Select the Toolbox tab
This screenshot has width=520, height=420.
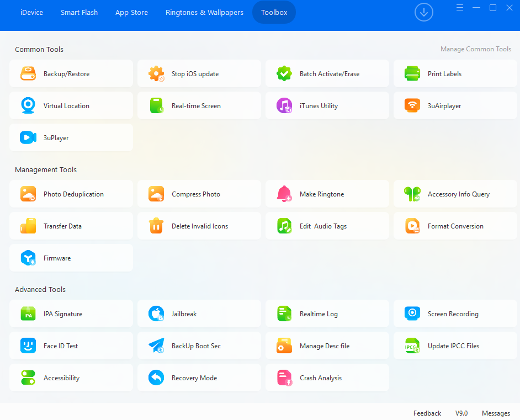pyautogui.click(x=274, y=12)
